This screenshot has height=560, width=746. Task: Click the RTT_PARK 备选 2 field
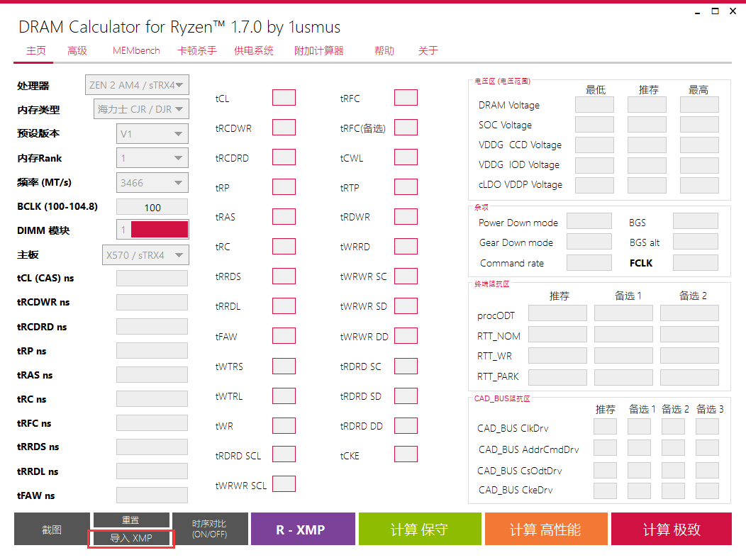[x=689, y=377]
